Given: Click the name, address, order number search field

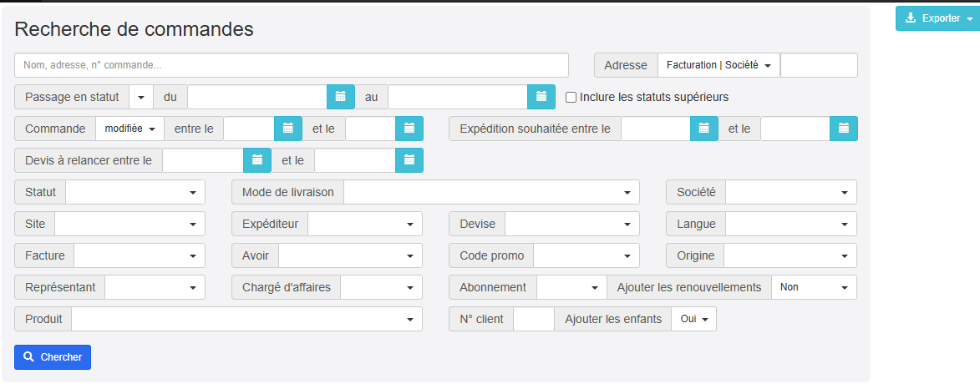Looking at the screenshot, I should 291,65.
